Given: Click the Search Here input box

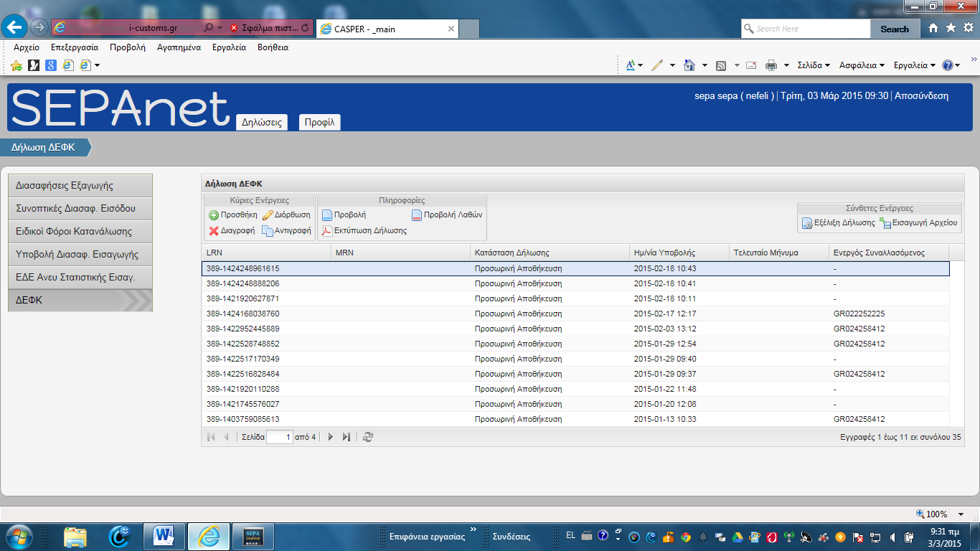Looking at the screenshot, I should pyautogui.click(x=806, y=29).
